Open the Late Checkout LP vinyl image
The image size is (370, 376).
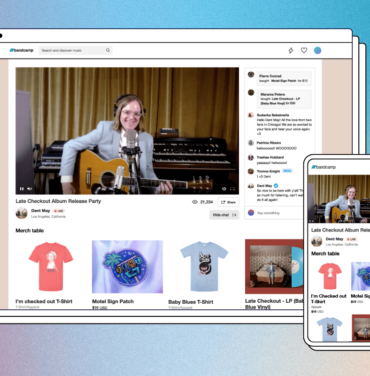point(274,267)
